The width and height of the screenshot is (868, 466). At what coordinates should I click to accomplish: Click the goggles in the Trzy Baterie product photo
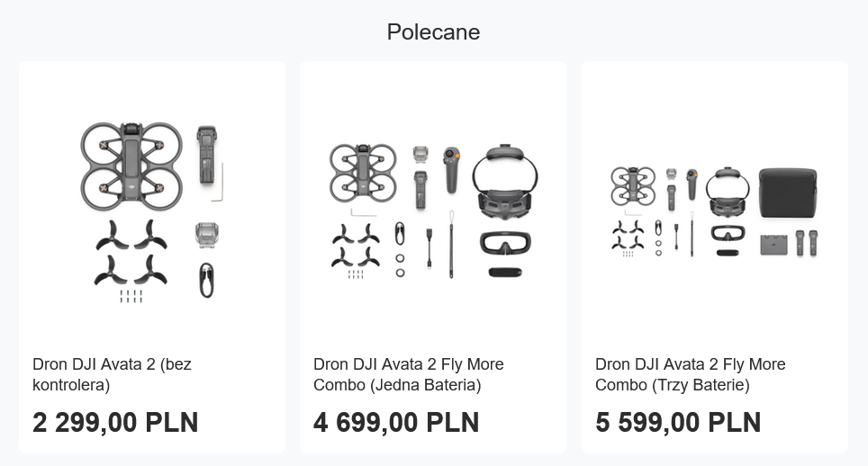tap(728, 193)
